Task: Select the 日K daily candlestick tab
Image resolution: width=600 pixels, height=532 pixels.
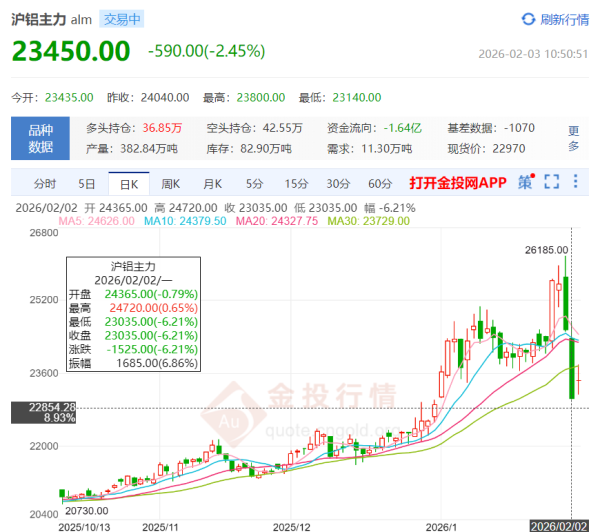Action: (x=129, y=184)
